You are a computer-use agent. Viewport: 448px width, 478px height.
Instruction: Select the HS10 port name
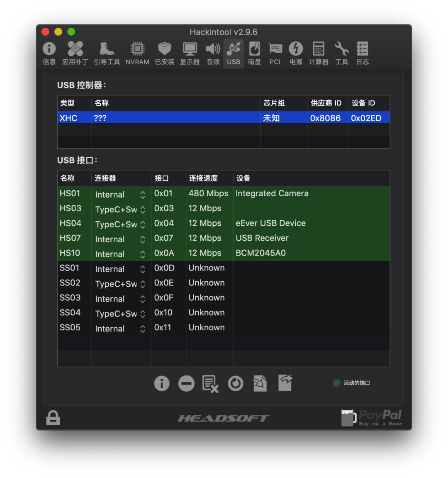click(70, 253)
